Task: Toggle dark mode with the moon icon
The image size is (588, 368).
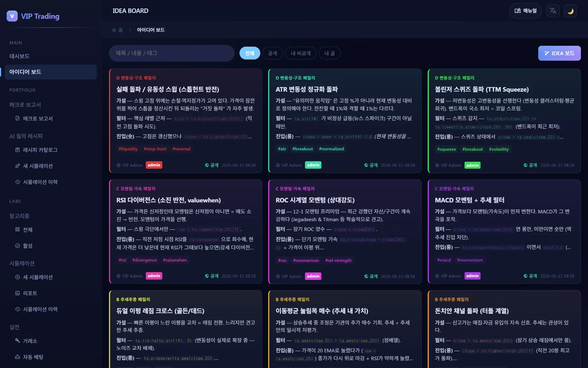Action: [570, 11]
